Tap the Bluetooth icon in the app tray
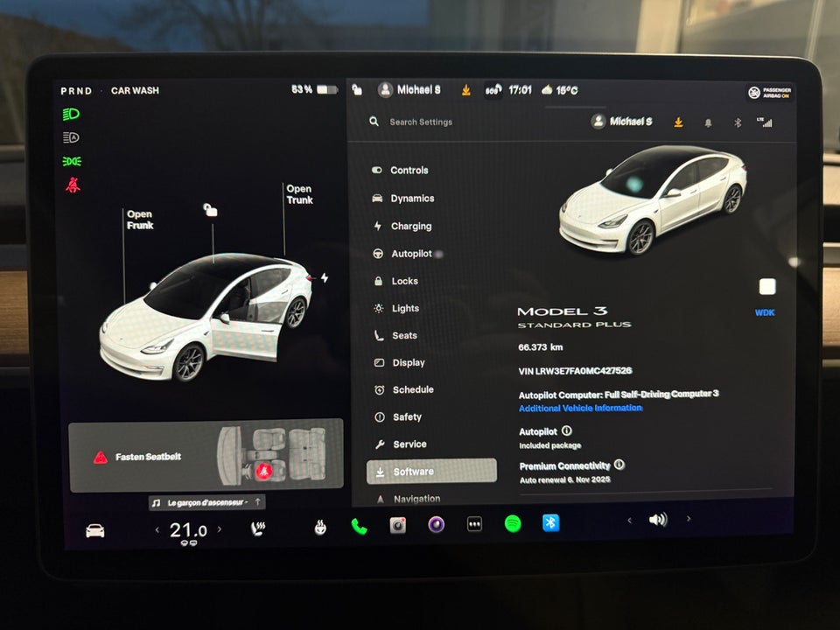 coord(550,526)
